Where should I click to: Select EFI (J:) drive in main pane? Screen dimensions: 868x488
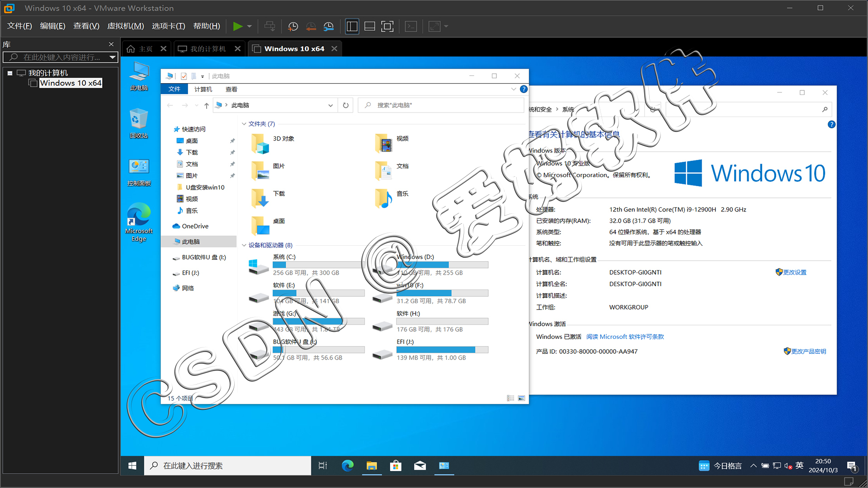[430, 350]
